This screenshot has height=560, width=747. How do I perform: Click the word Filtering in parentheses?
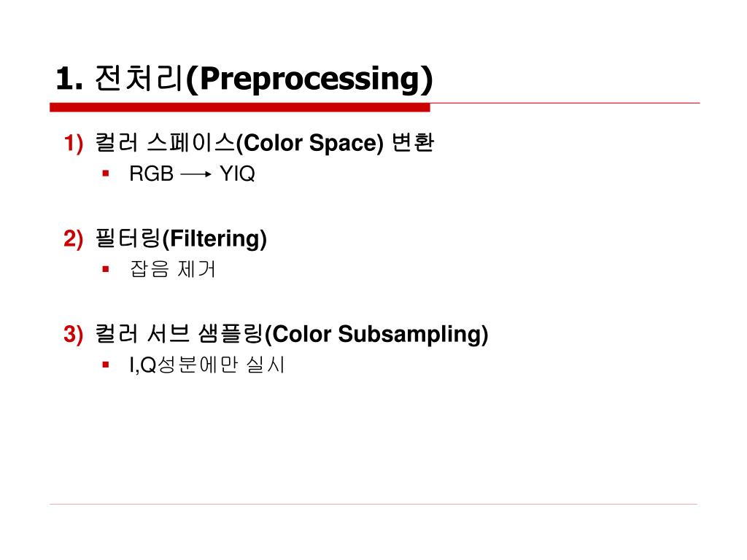214,238
